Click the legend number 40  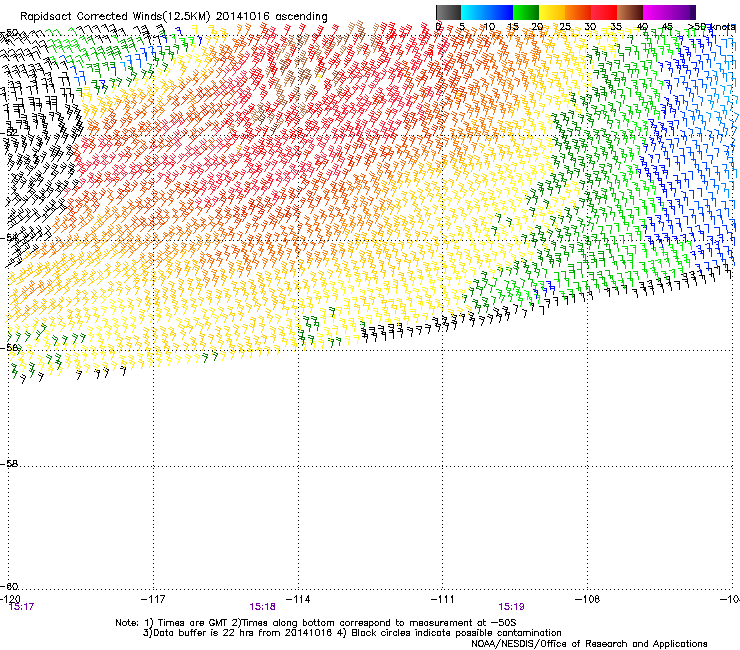642,27
